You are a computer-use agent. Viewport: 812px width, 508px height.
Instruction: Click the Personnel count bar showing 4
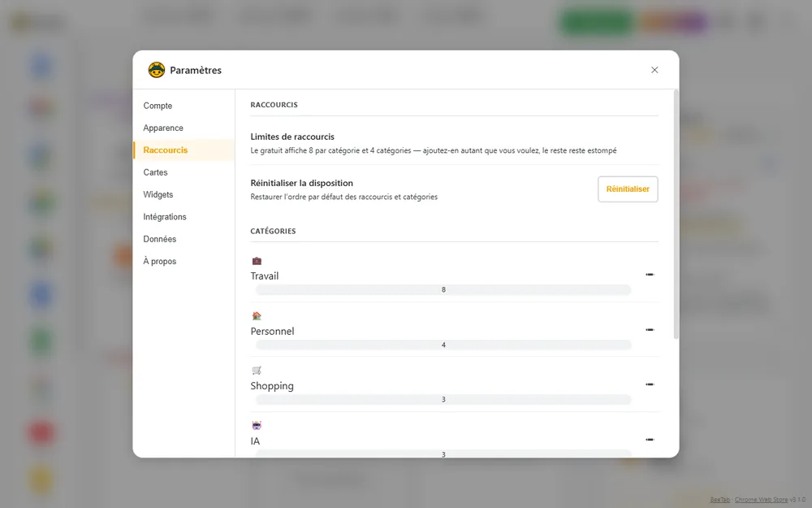(444, 345)
